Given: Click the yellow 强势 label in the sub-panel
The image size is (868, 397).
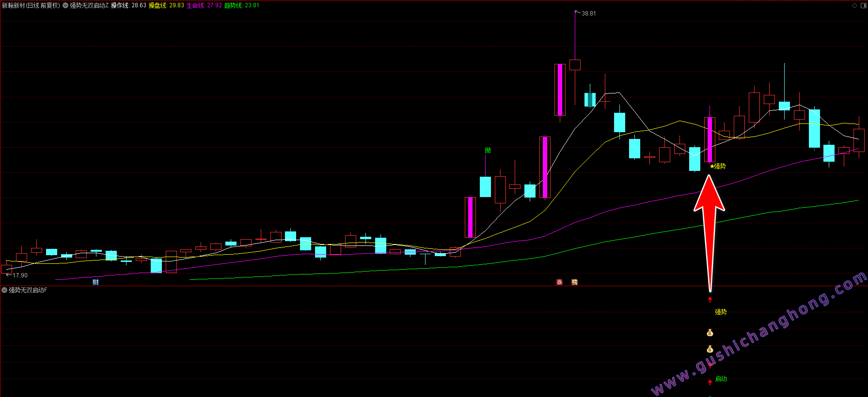Looking at the screenshot, I should click(x=721, y=312).
